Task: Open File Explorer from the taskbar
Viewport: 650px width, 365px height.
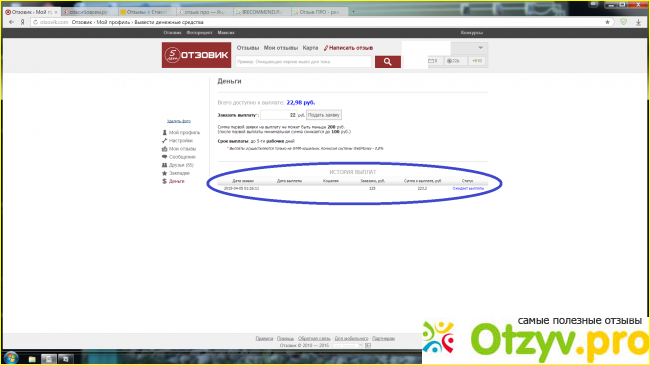Action: click(32, 359)
